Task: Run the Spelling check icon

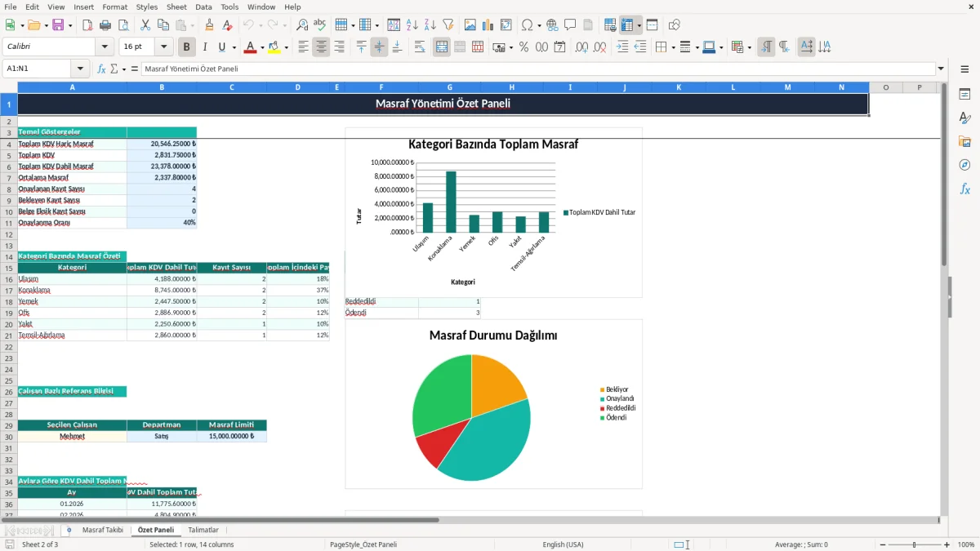Action: coord(320,24)
